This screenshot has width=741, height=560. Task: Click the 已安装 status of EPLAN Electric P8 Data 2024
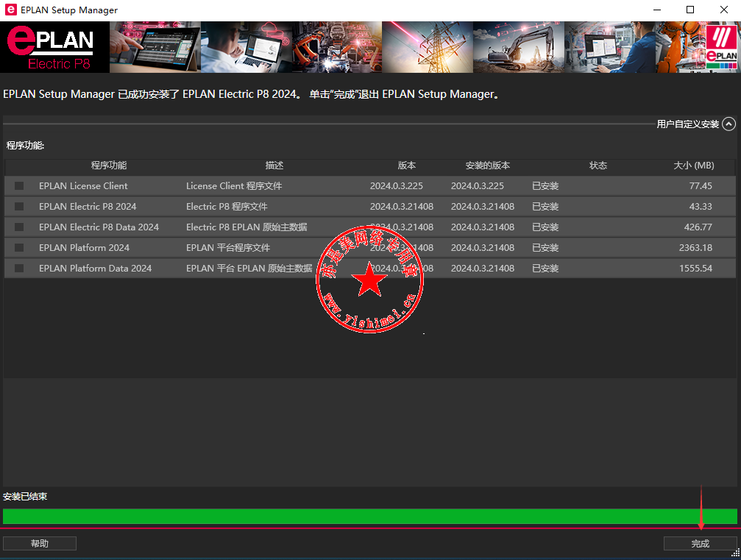pos(545,227)
